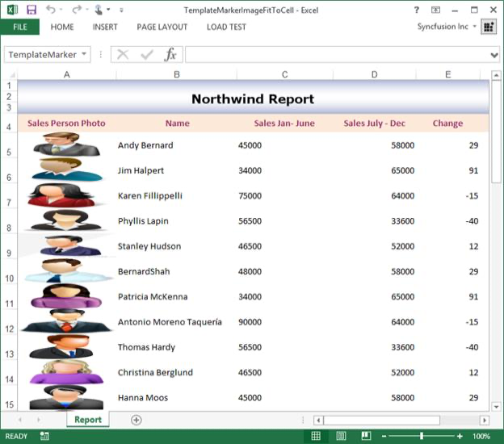Switch to Page Layout view button
The image size is (504, 444).
(x=341, y=436)
